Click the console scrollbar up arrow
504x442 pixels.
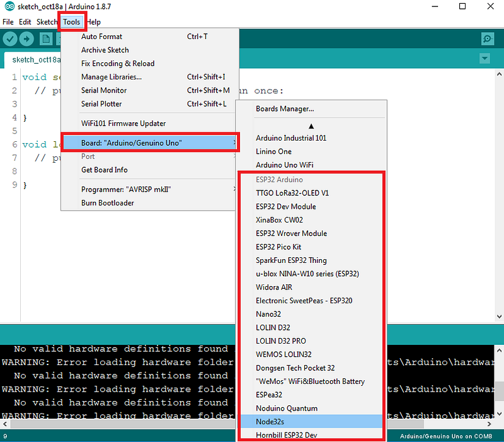click(499, 350)
